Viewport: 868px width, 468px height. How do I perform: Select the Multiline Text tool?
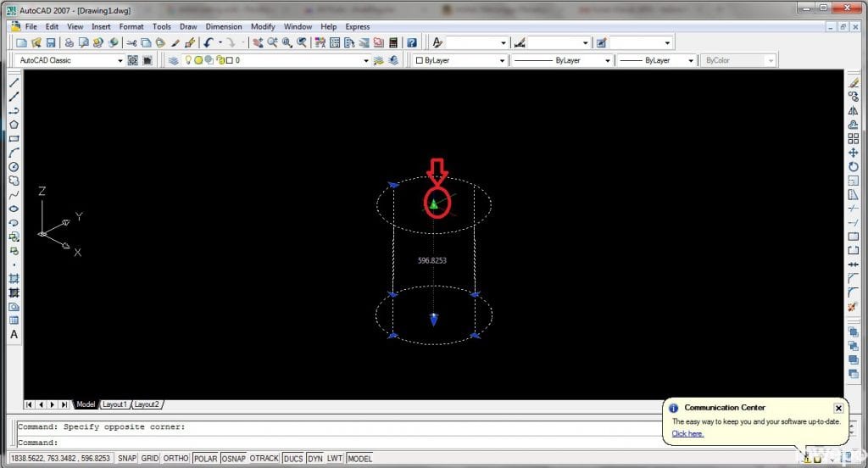(14, 334)
